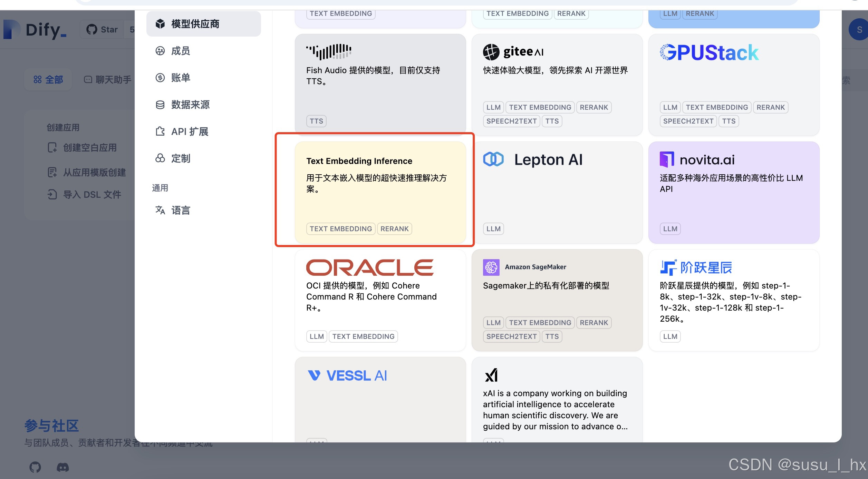The image size is (868, 479).
Task: Switch to the 全部 apps tab
Action: pos(48,80)
